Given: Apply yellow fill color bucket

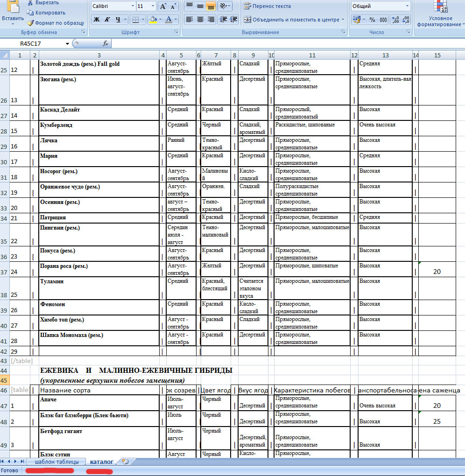Looking at the screenshot, I should pyautogui.click(x=154, y=20).
